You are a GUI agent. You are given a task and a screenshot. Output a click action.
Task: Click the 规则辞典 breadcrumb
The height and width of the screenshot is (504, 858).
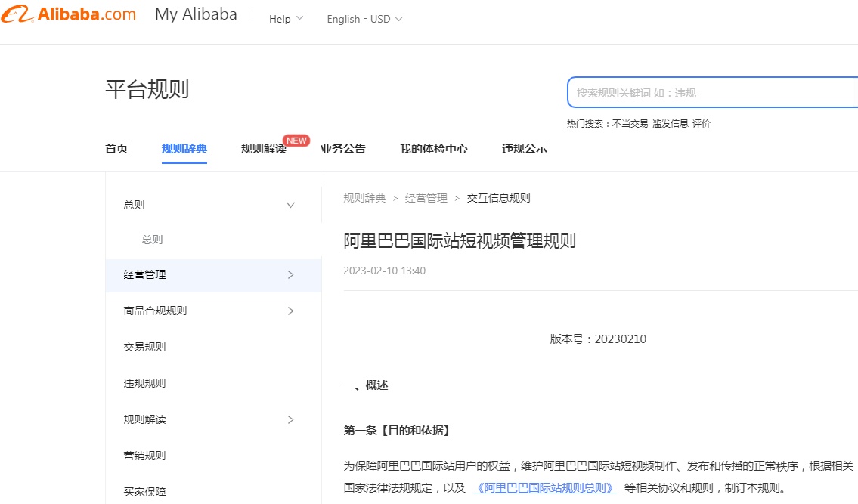pyautogui.click(x=364, y=198)
